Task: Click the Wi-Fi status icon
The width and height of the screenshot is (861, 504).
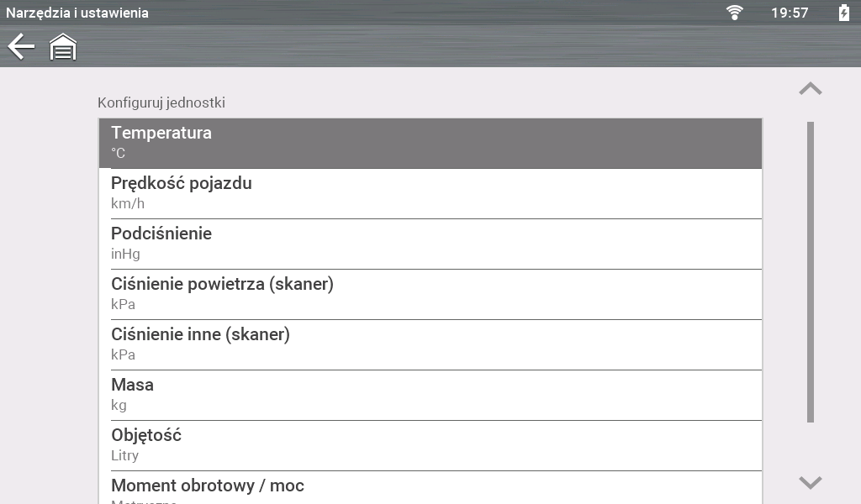Action: point(735,13)
